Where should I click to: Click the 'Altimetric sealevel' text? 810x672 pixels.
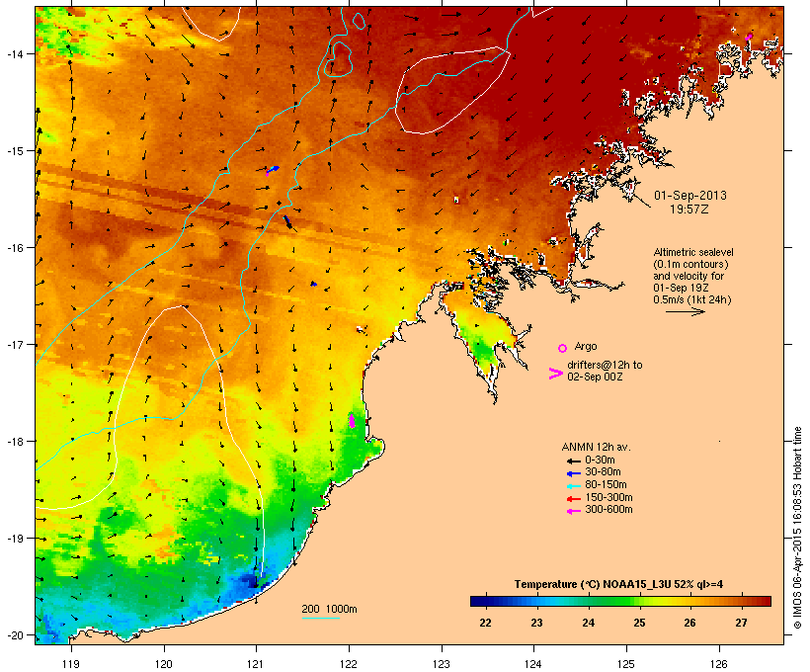click(693, 252)
